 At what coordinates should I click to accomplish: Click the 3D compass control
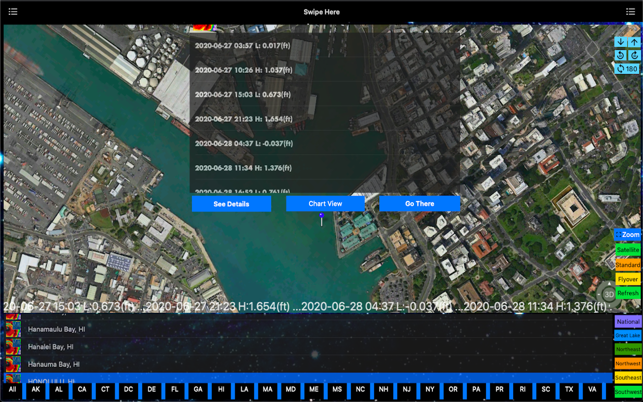pos(609,294)
